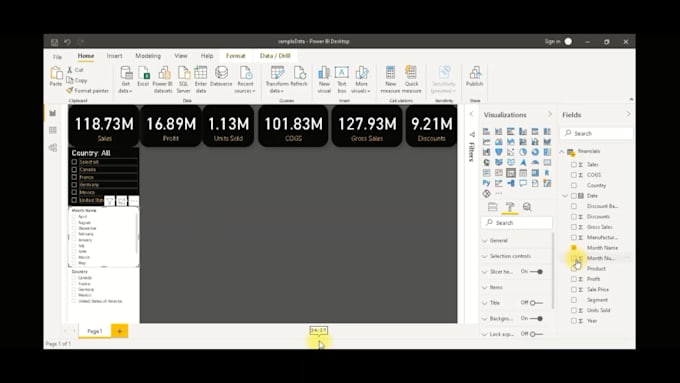This screenshot has height=383, width=680.
Task: Toggle the Slicer header switch
Action: pos(537,272)
